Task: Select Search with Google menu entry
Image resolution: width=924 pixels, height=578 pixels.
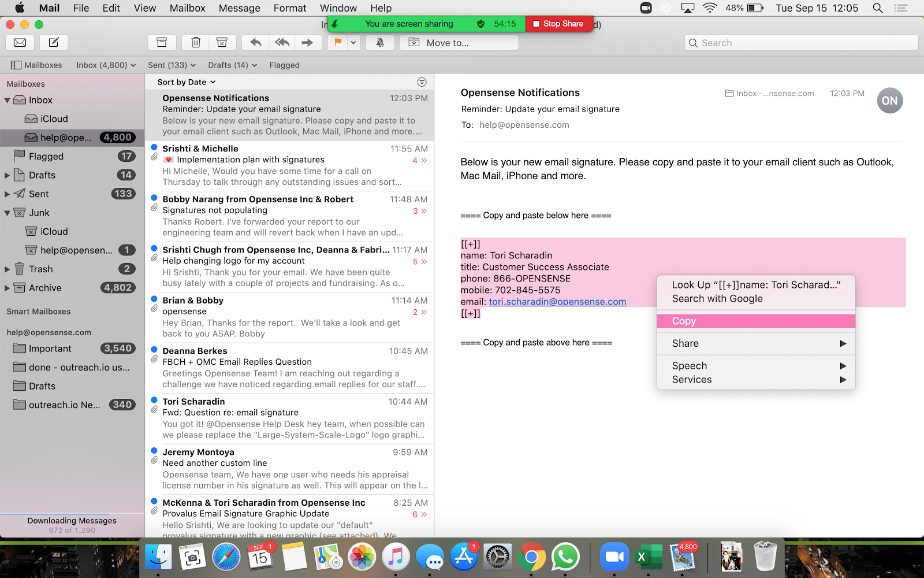Action: pyautogui.click(x=756, y=299)
